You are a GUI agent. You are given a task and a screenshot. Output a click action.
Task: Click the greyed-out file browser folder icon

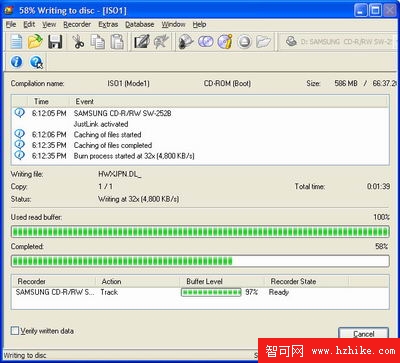pos(264,42)
